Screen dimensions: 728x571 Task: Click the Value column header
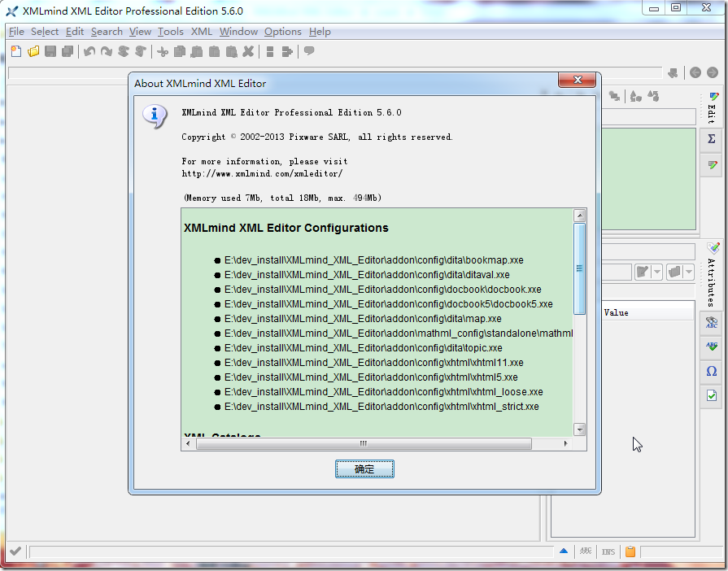tap(648, 312)
